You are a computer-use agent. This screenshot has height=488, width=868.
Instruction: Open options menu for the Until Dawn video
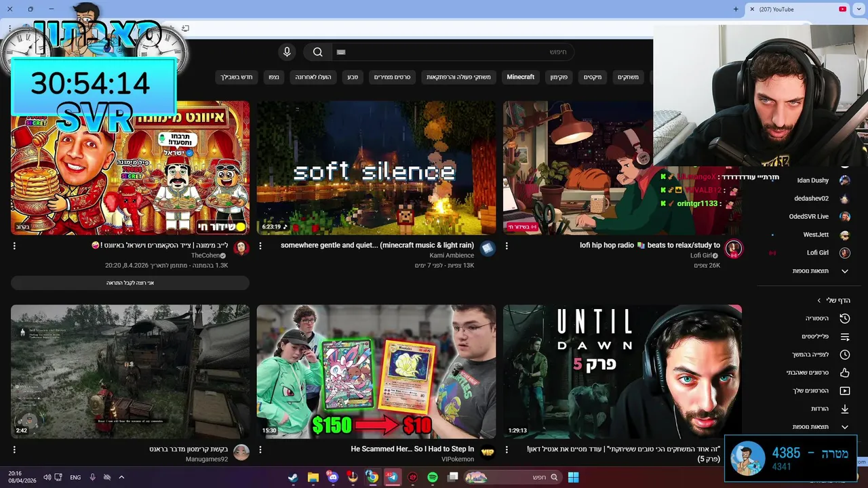507,449
